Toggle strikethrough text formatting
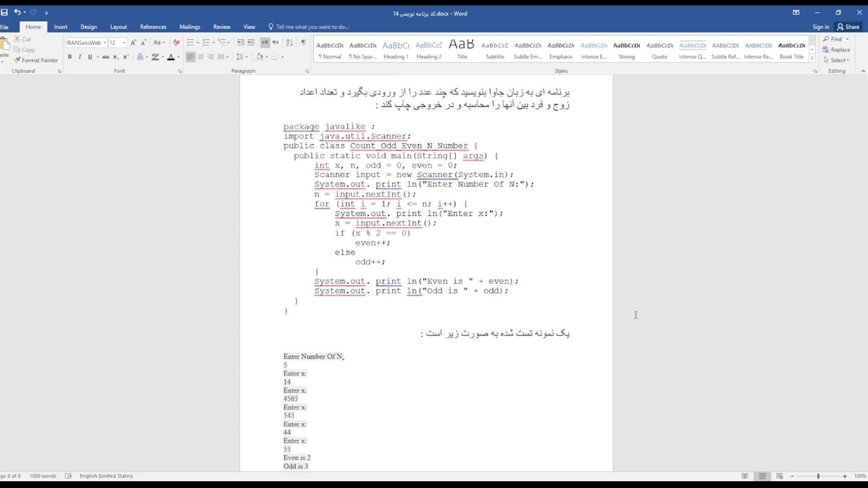This screenshot has width=868, height=488. click(x=105, y=57)
